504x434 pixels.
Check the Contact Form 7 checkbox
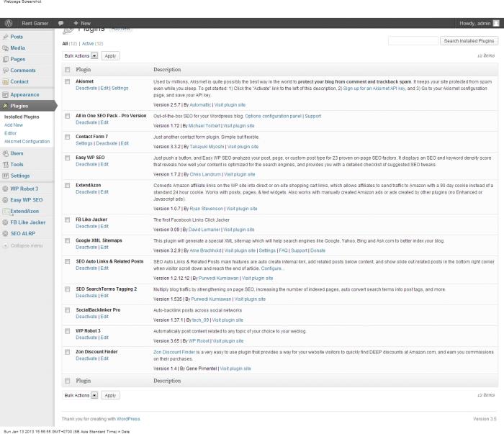(x=67, y=137)
